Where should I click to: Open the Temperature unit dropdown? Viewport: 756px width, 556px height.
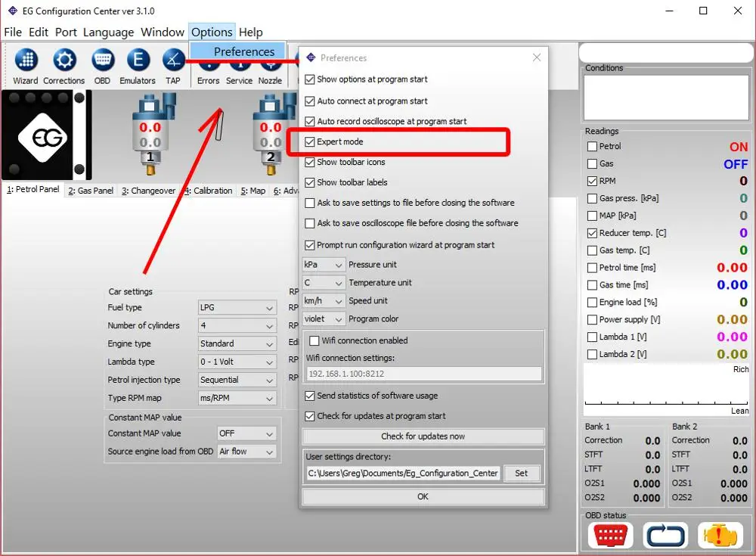click(x=324, y=282)
